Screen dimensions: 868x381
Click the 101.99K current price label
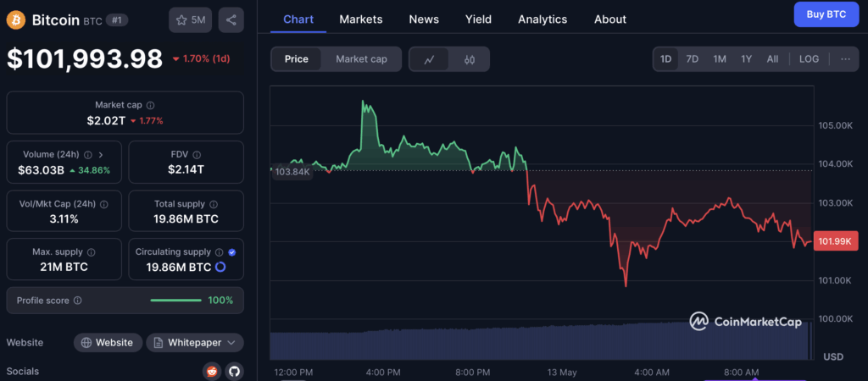pos(836,241)
